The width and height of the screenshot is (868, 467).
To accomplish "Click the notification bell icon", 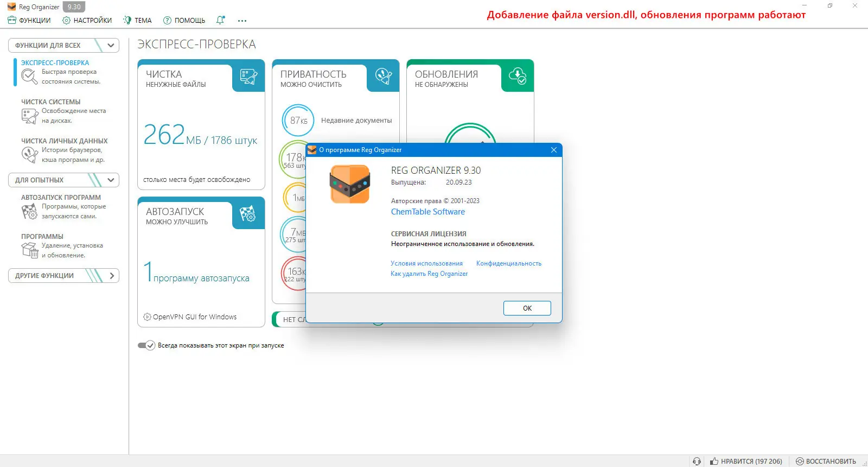I will pos(220,20).
